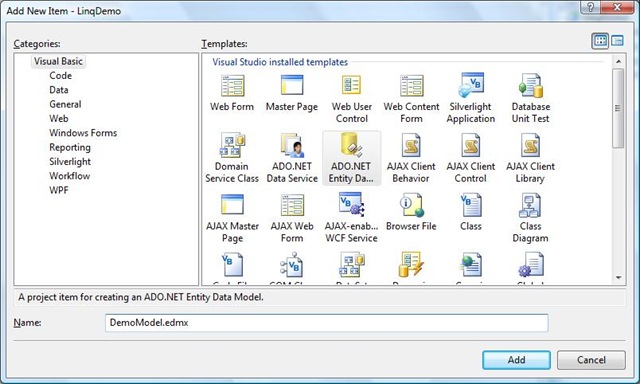The height and width of the screenshot is (384, 640).
Task: Choose the Web Content Form template
Action: (x=411, y=99)
